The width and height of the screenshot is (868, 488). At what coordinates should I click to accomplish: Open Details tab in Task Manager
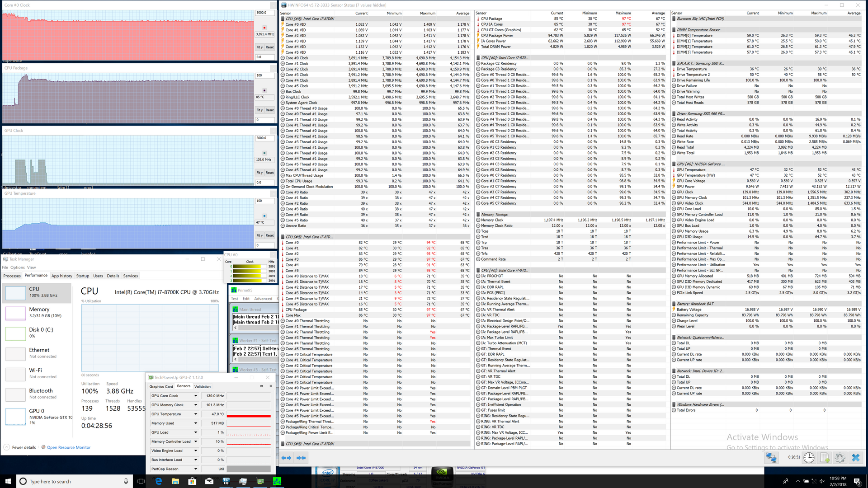[113, 276]
